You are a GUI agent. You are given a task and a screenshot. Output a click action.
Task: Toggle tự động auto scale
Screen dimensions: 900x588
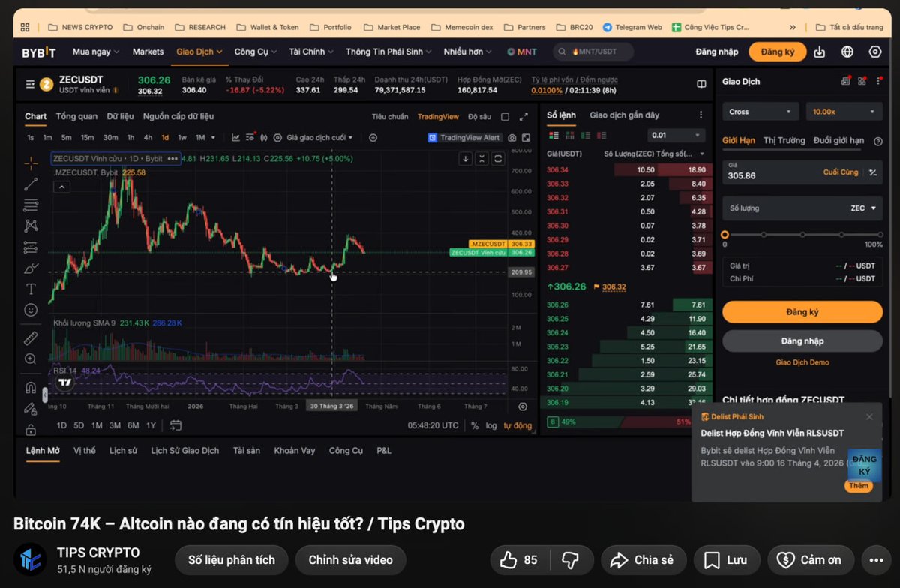click(x=517, y=425)
